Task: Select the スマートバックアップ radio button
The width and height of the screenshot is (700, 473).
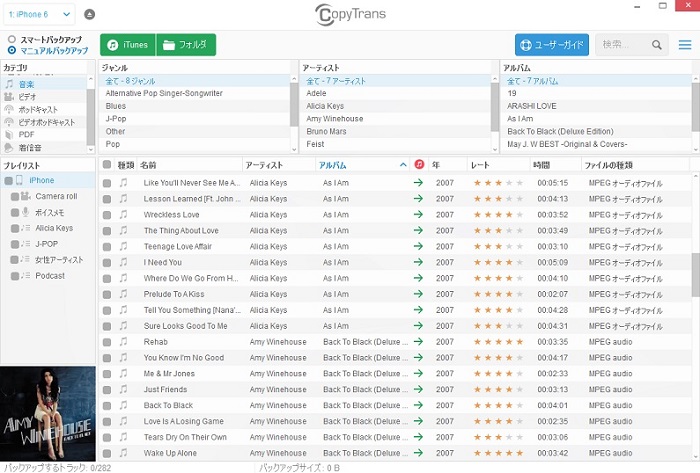Action: [12, 39]
